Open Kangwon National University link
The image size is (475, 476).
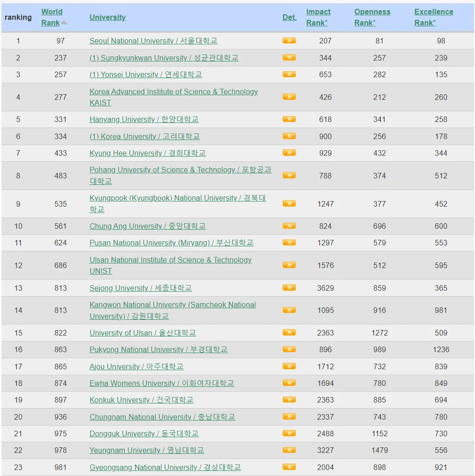pyautogui.click(x=173, y=310)
